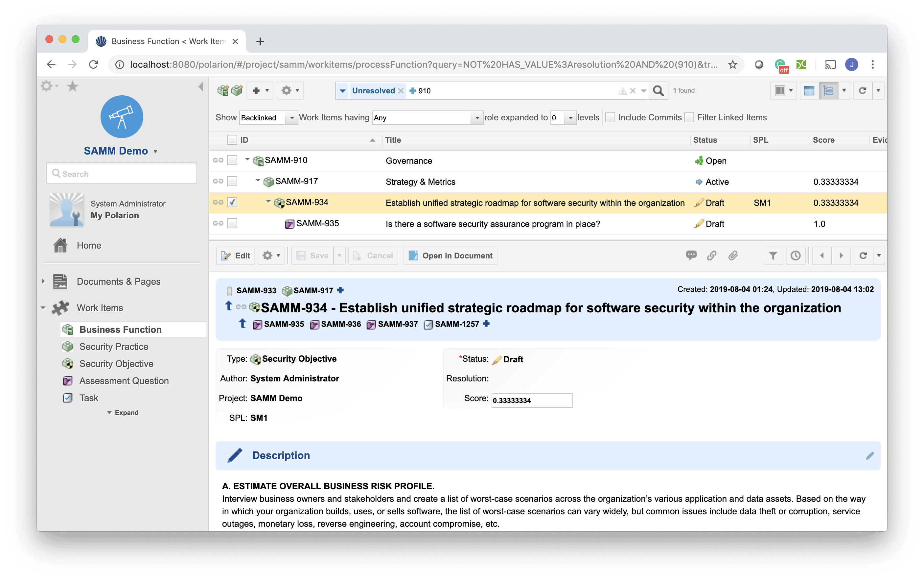Open Security Practice in sidebar
The height and width of the screenshot is (580, 924).
tap(113, 347)
